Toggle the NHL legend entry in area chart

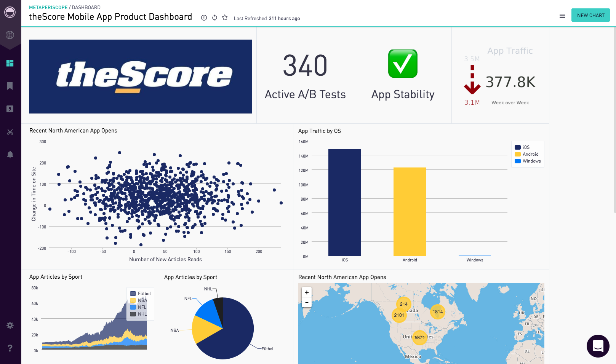click(138, 314)
